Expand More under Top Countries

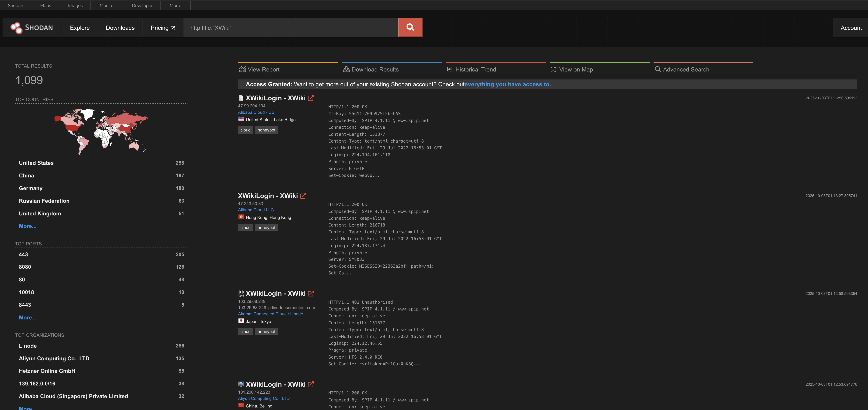click(28, 226)
